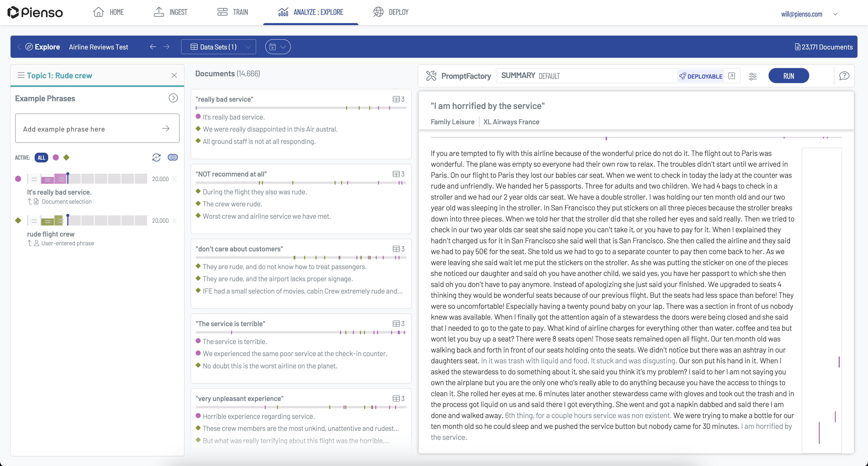This screenshot has width=868, height=466.
Task: Close the Topic 1: Rude crew panel
Action: [x=174, y=76]
